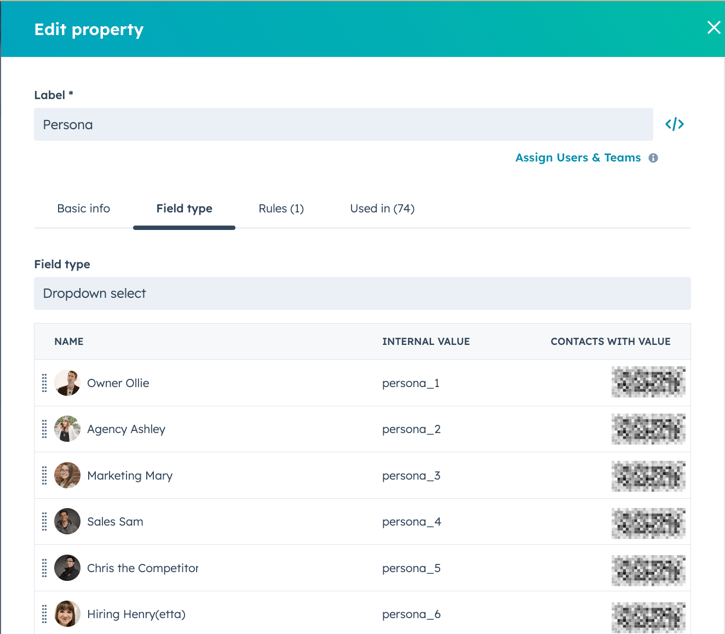This screenshot has width=725, height=634.
Task: Click the drag handle for Agency Ashley
Action: coord(44,429)
